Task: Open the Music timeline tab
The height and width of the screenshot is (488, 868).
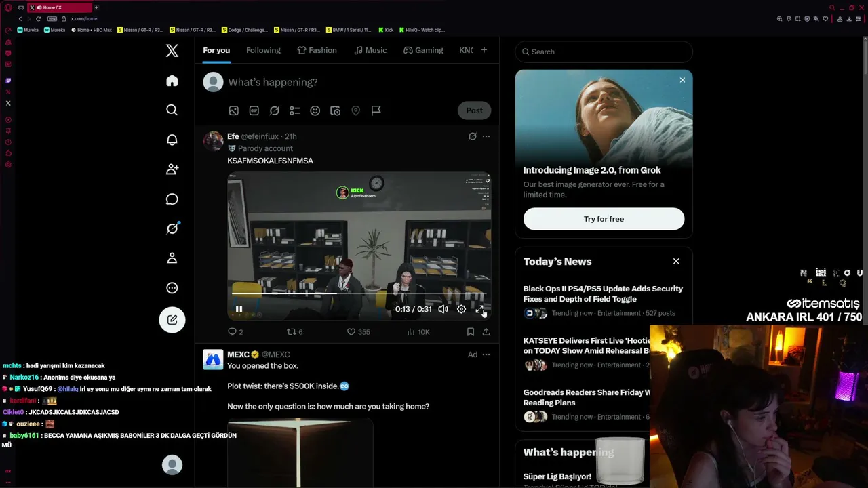Action: (x=370, y=50)
